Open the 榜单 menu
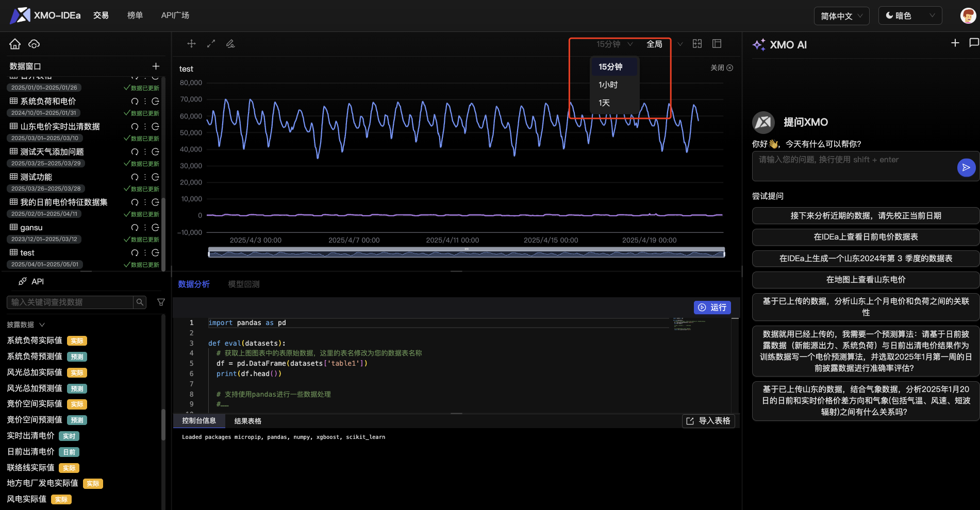 [x=135, y=15]
